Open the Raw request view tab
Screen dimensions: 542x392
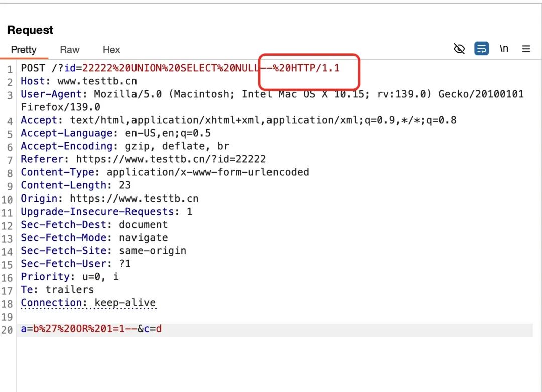tap(70, 50)
